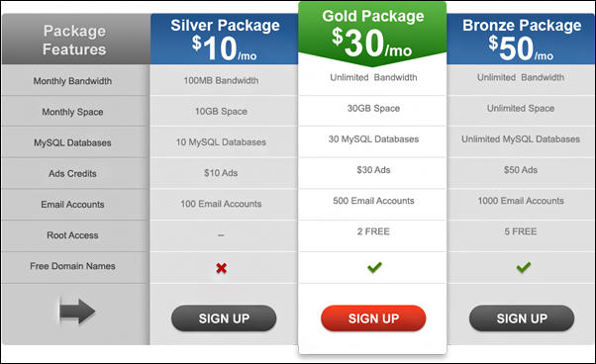Click the 30GB Space cell

pos(372,111)
